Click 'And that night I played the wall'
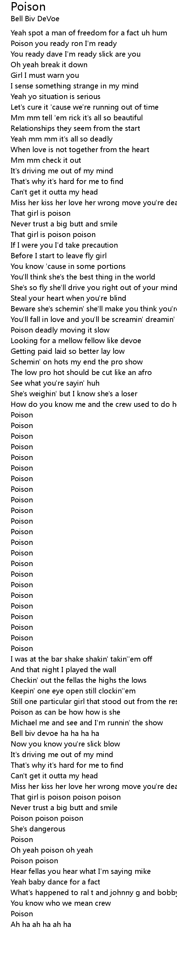This screenshot has height=980, width=177. 64,670
